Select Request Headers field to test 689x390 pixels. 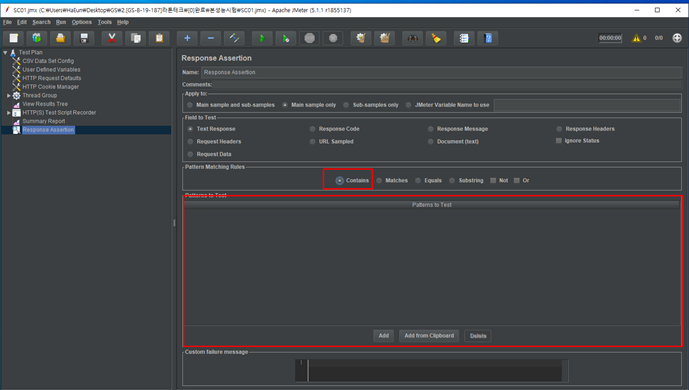point(190,141)
